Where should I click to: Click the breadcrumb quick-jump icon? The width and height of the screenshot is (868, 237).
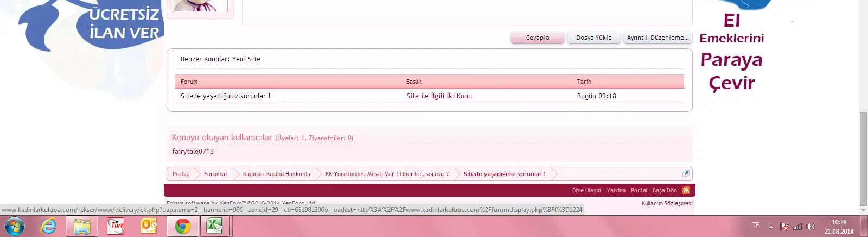point(686,174)
